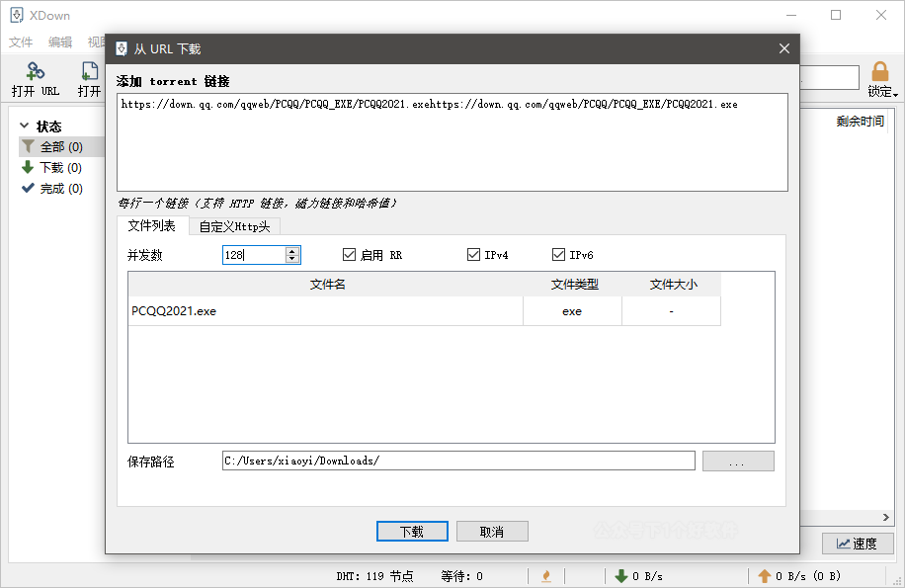Screen dimensions: 905x588
Task: Collapse the 状态 tree in the sidebar
Action: point(22,126)
